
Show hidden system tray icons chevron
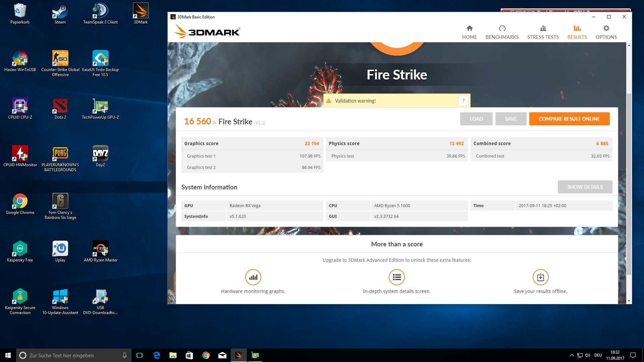(x=572, y=355)
